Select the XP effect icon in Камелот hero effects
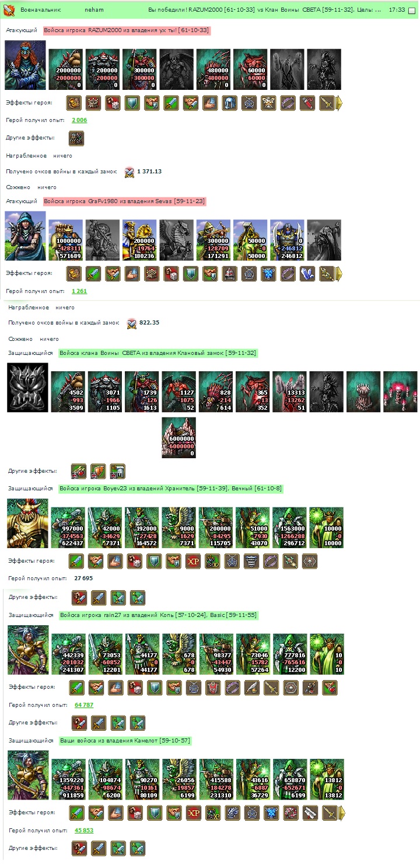This screenshot has height=868, width=420. coord(193,813)
